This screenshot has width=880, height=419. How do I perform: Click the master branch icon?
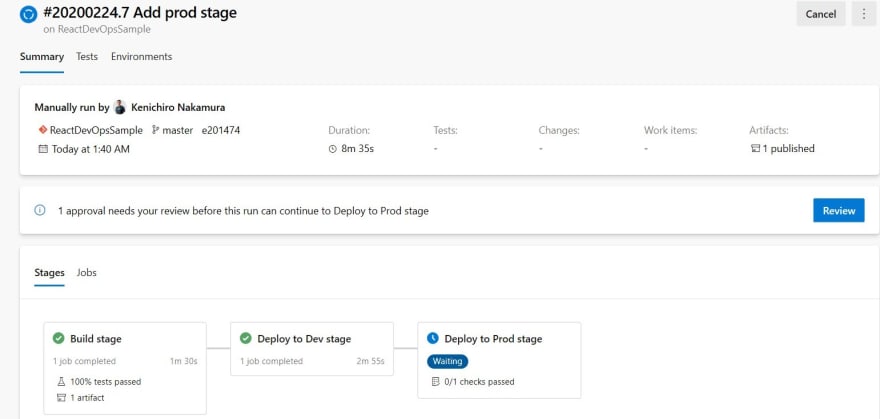(155, 130)
